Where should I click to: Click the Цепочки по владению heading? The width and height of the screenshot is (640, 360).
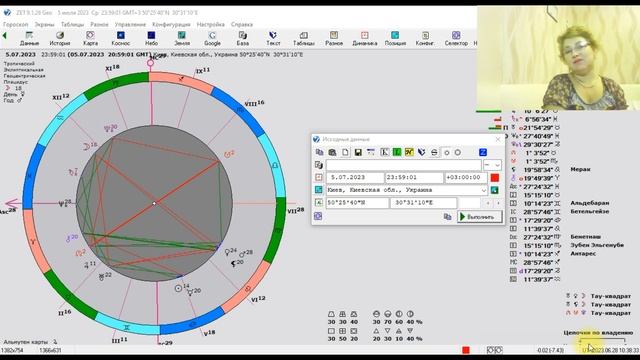(598, 333)
